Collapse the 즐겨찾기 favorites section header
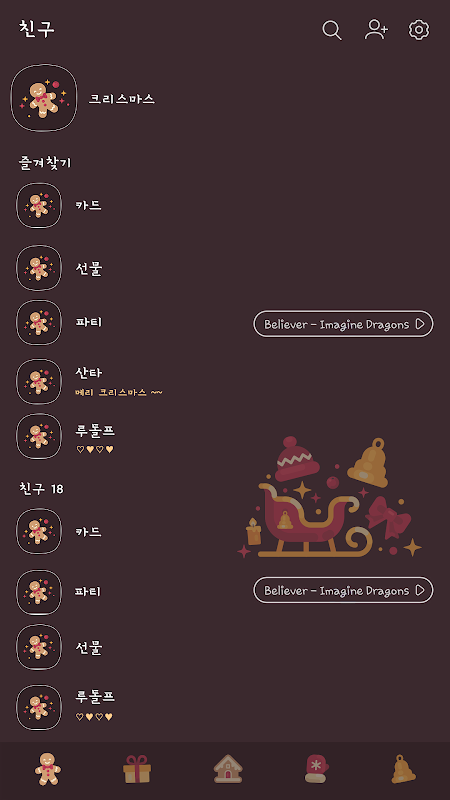Image resolution: width=450 pixels, height=800 pixels. coord(45,163)
